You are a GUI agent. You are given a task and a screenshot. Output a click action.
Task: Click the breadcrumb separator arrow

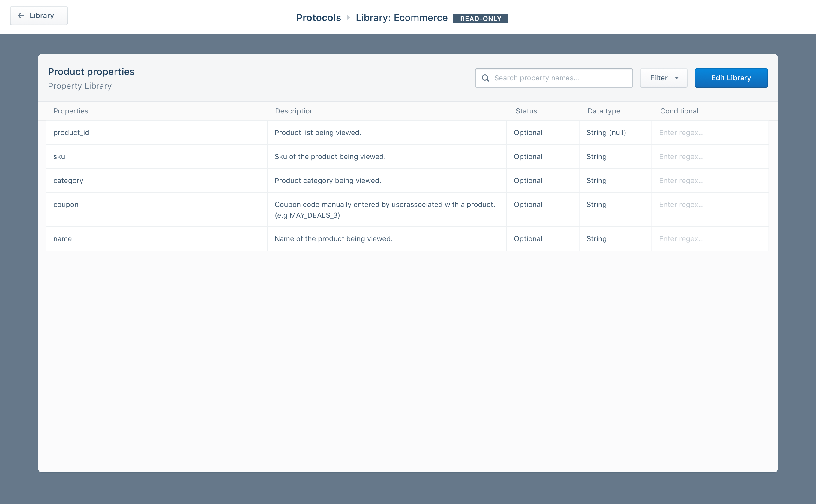[x=348, y=18]
